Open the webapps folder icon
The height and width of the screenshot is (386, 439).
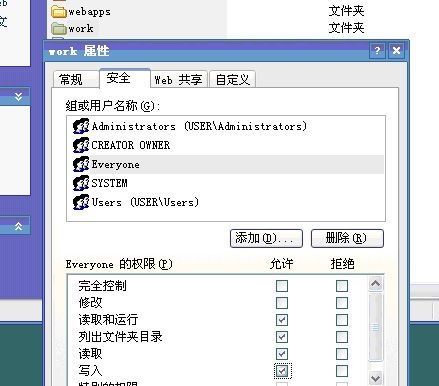tap(59, 12)
